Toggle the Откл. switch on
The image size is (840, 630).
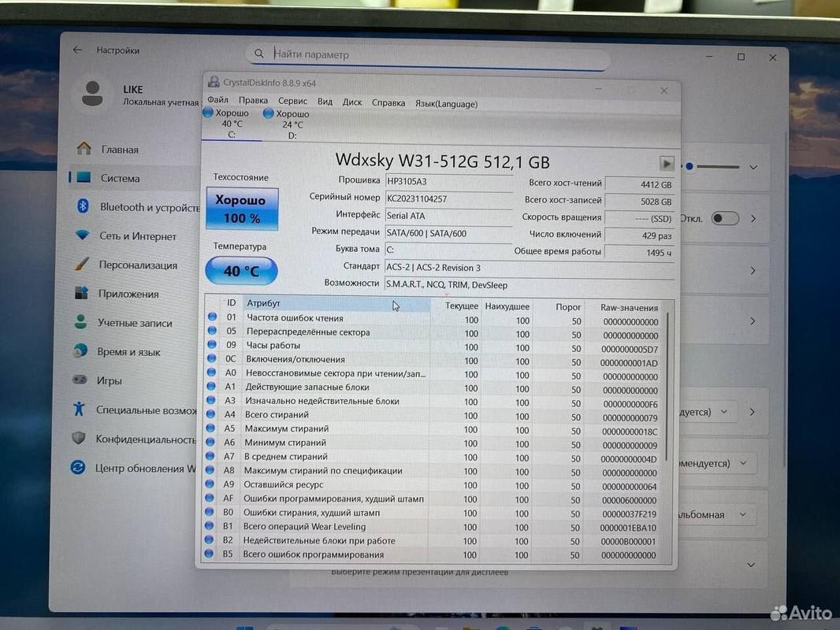coord(725,218)
